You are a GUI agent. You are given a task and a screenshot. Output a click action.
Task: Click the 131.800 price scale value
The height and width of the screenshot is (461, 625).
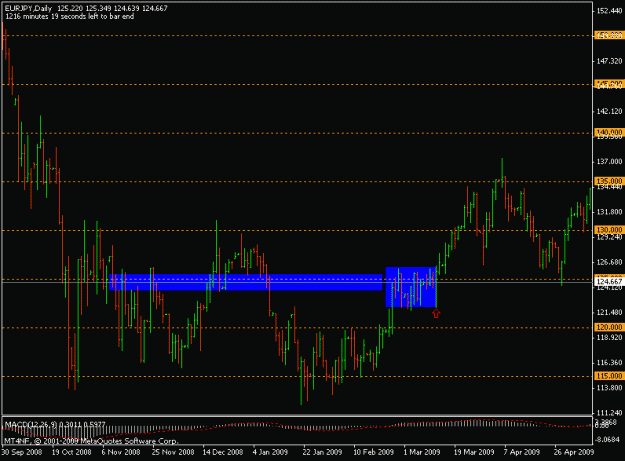click(x=609, y=212)
